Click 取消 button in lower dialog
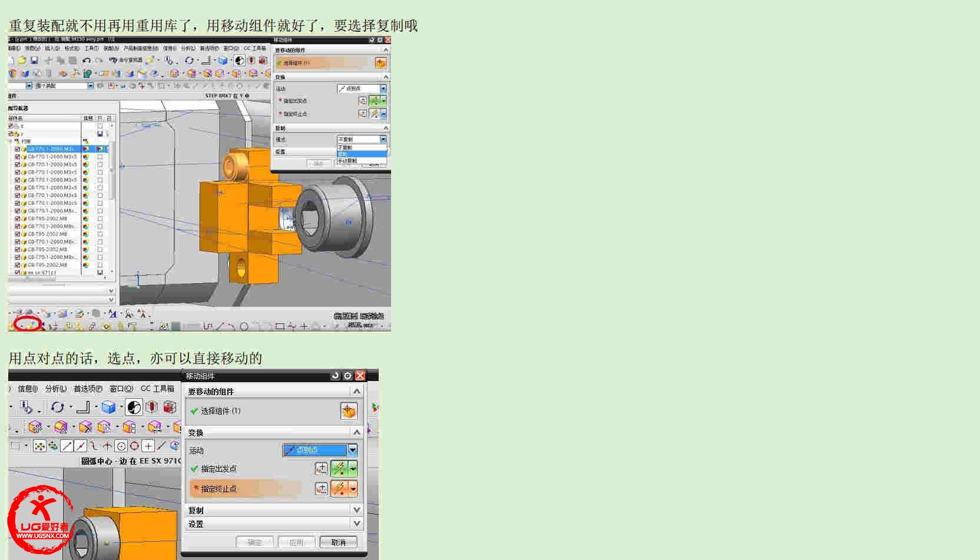 click(x=338, y=542)
